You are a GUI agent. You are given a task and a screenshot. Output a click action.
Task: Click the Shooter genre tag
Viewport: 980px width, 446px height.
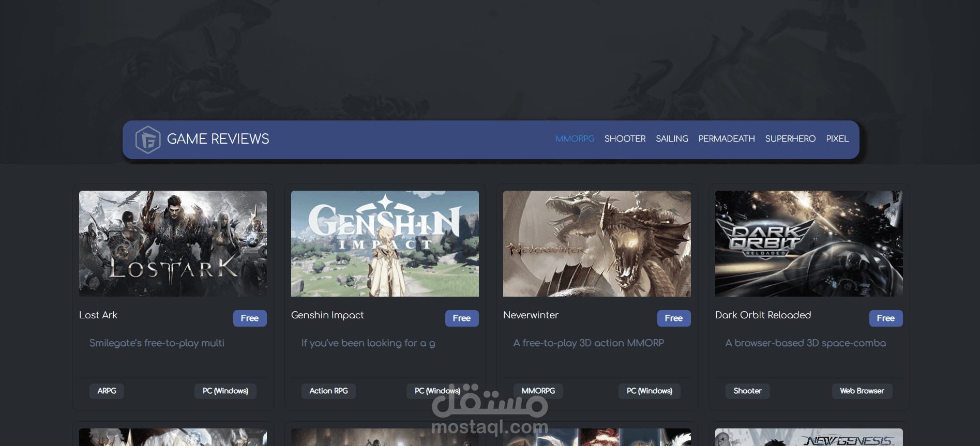(747, 391)
